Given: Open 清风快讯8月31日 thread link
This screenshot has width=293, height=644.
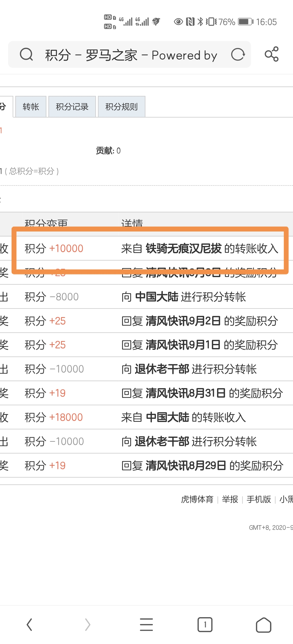Looking at the screenshot, I should 186,393.
